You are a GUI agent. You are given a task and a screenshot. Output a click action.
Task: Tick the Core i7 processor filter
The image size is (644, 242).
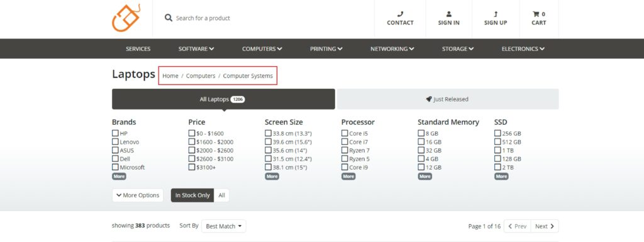pyautogui.click(x=345, y=142)
